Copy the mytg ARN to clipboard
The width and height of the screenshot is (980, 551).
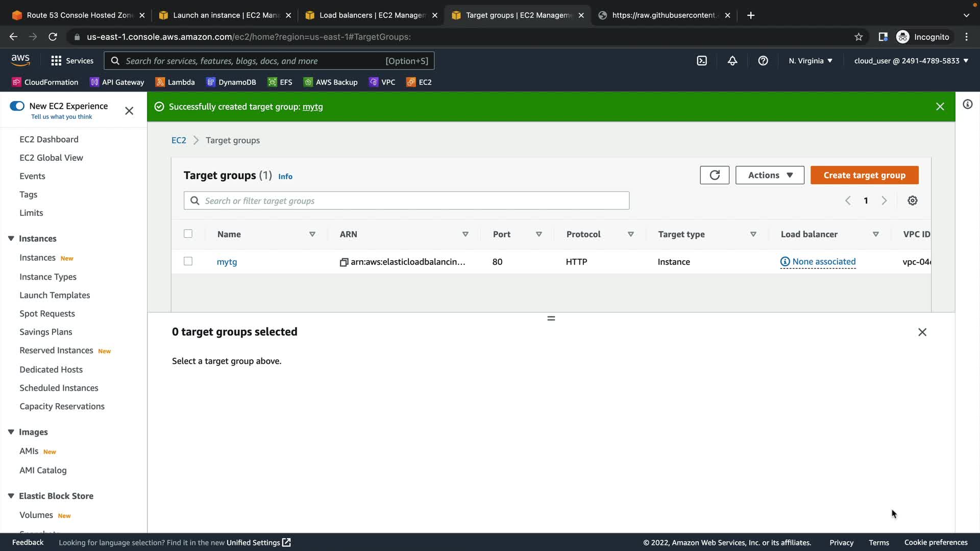[x=344, y=262]
